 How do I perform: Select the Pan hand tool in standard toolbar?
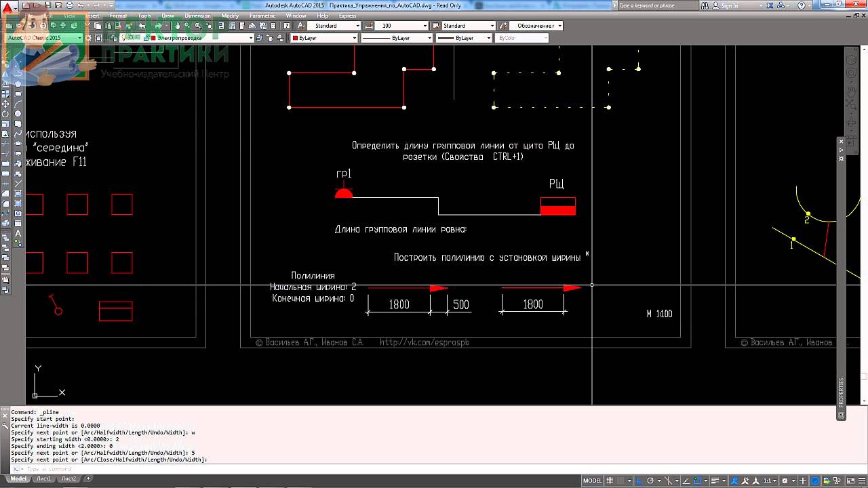[177, 26]
